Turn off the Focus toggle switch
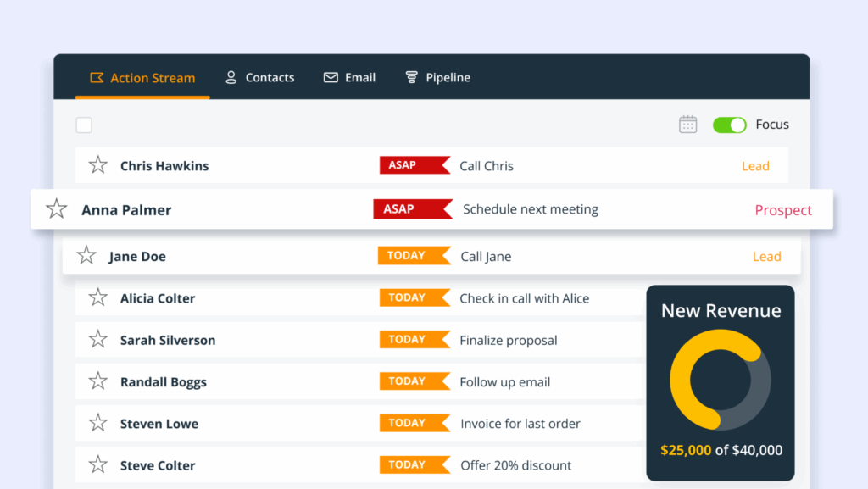Image resolution: width=868 pixels, height=489 pixels. 728,125
